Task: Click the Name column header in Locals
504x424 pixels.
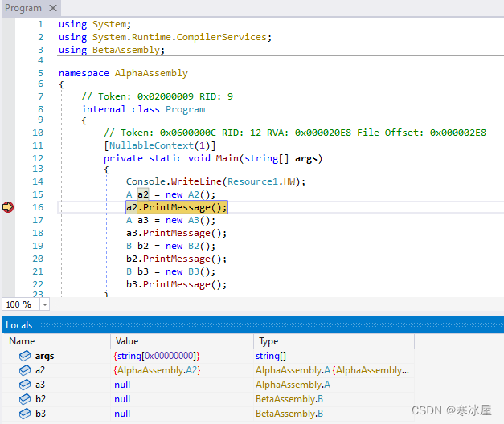Action: (x=57, y=341)
